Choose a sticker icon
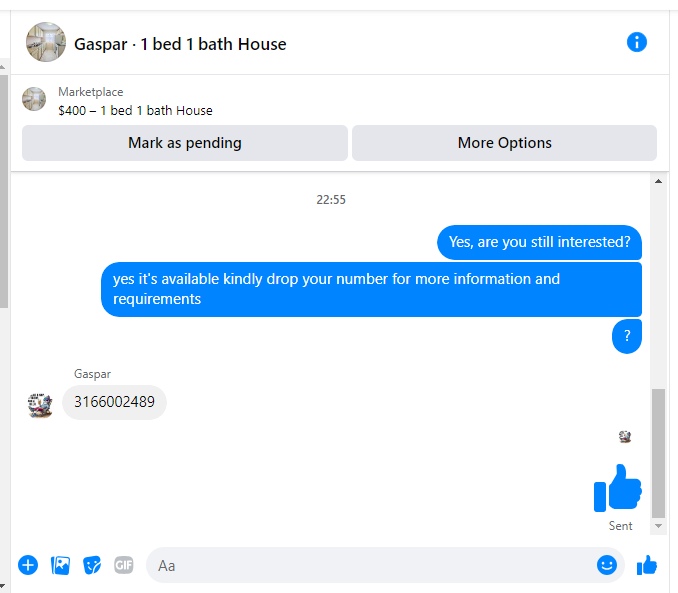The width and height of the screenshot is (678, 593). (92, 565)
